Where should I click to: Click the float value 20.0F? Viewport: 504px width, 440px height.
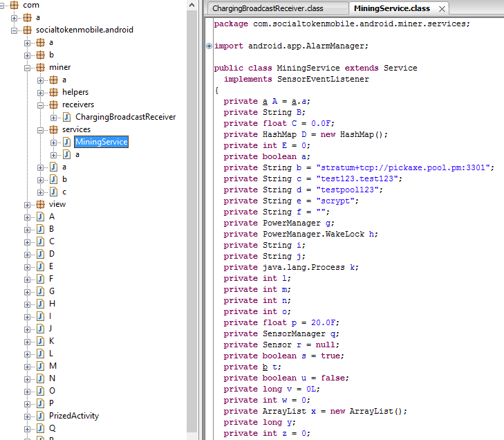tap(323, 322)
